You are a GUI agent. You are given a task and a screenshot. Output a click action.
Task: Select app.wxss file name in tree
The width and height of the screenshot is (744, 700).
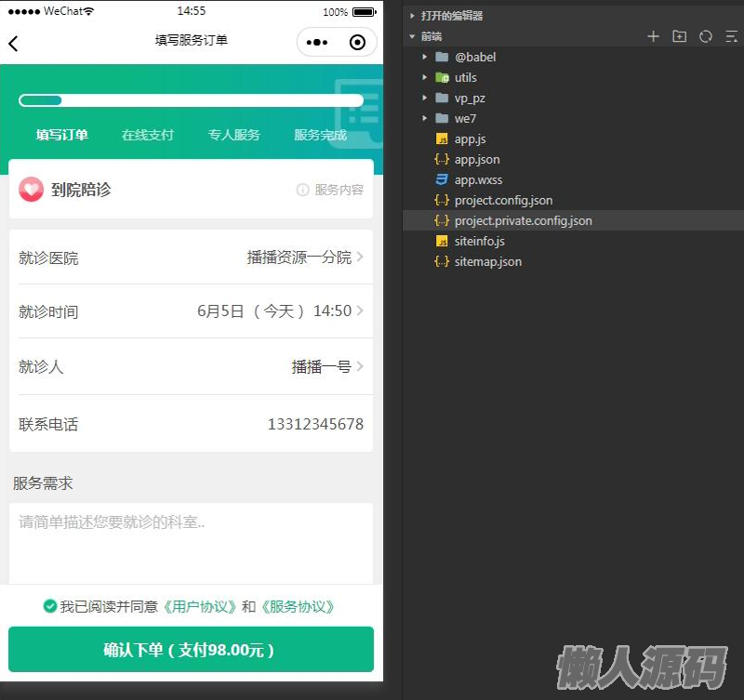[478, 179]
